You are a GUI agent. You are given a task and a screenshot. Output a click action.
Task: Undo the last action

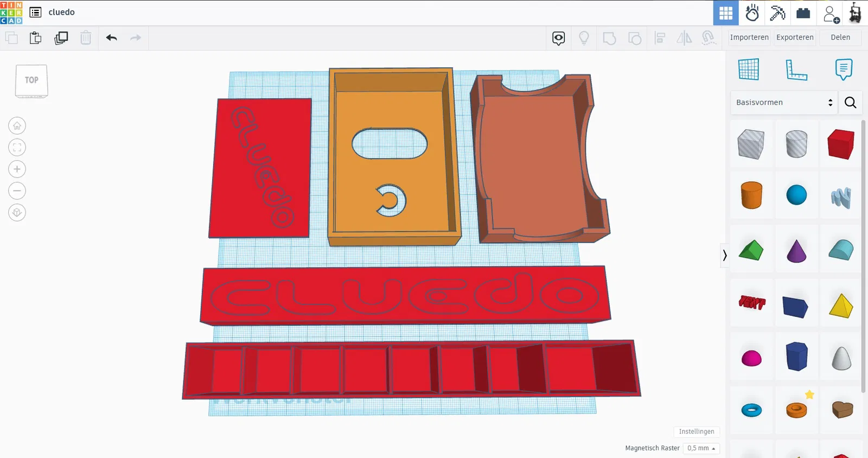[112, 38]
